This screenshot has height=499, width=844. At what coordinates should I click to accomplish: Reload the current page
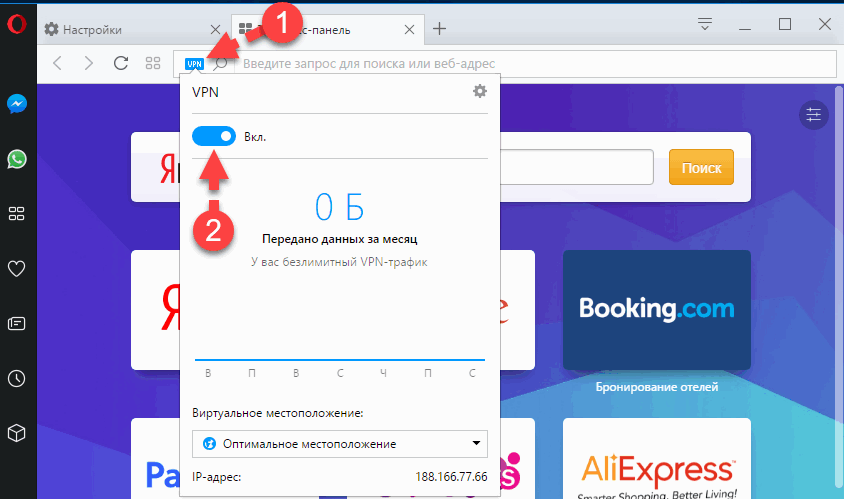pos(121,64)
